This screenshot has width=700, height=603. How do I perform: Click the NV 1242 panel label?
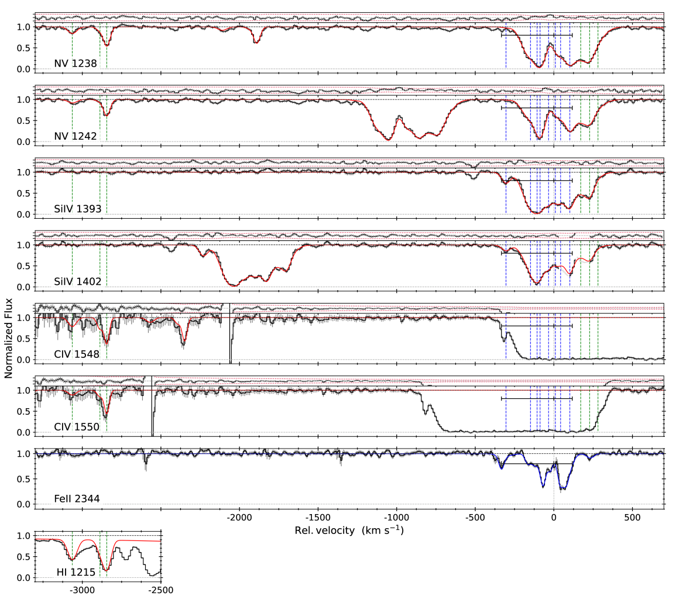click(76, 136)
